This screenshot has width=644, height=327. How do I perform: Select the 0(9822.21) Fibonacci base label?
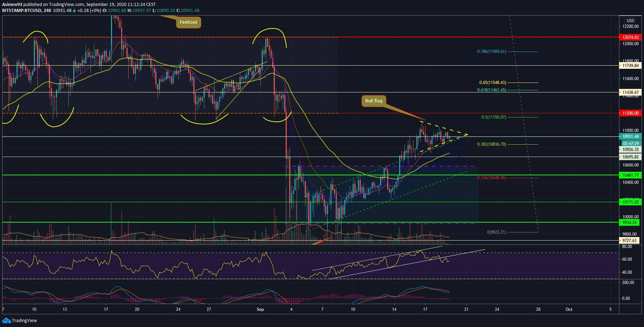pyautogui.click(x=496, y=232)
